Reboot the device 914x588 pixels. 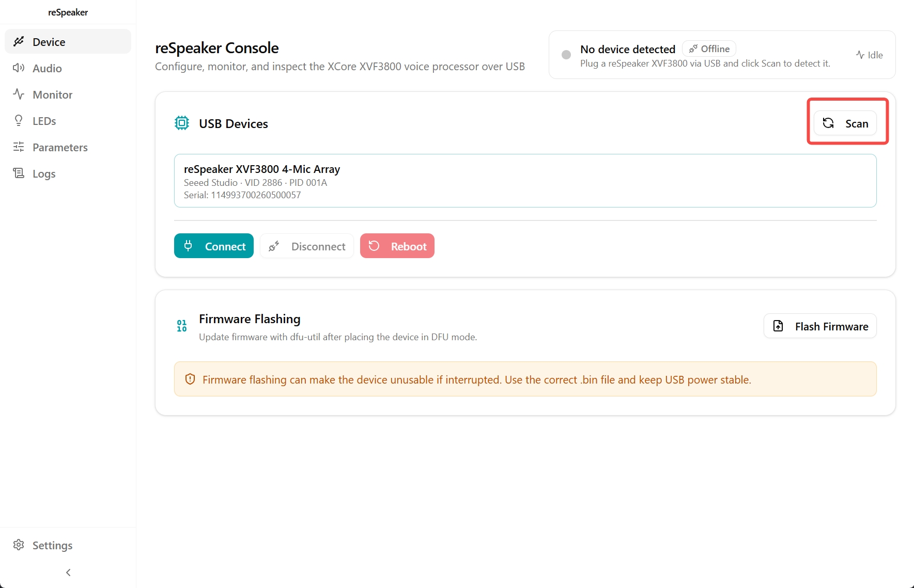point(397,246)
